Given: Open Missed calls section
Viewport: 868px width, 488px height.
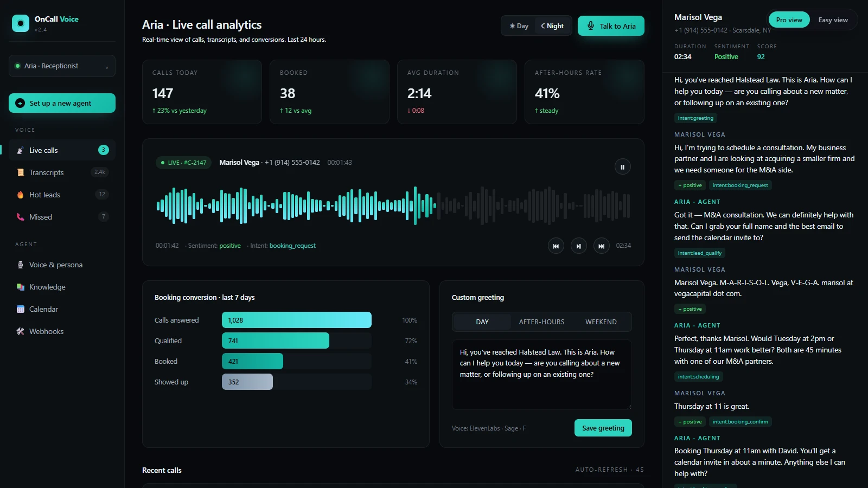Looking at the screenshot, I should (62, 217).
